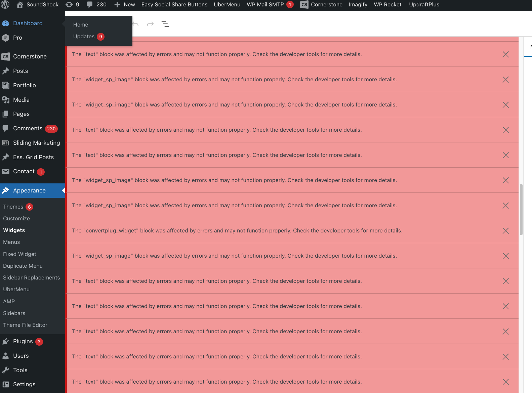Open the List View icon in editor toolbar
This screenshot has width=532, height=393.
point(165,24)
